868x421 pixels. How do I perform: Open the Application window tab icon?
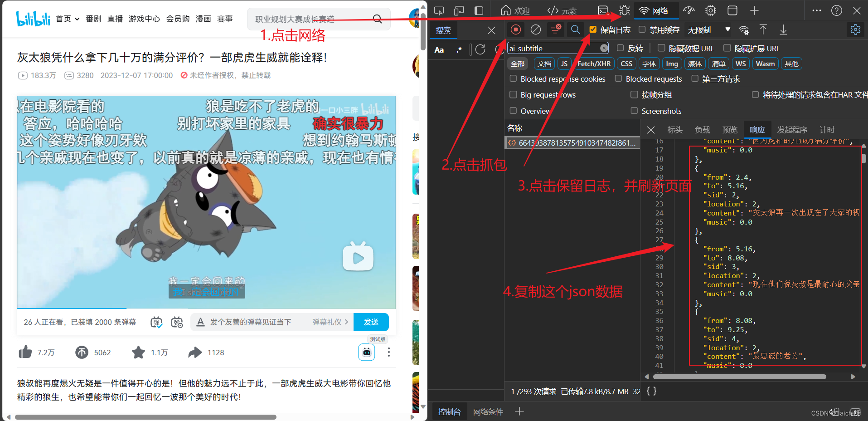coord(732,10)
